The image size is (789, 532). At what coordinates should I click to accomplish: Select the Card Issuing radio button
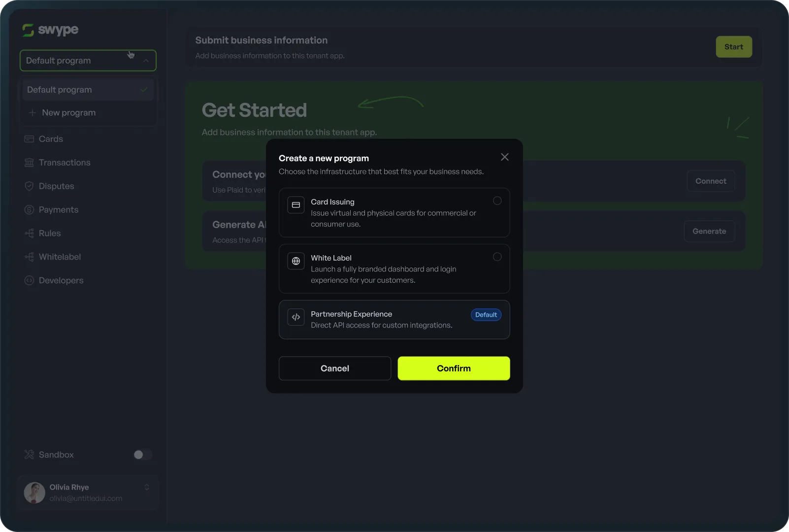coord(497,201)
